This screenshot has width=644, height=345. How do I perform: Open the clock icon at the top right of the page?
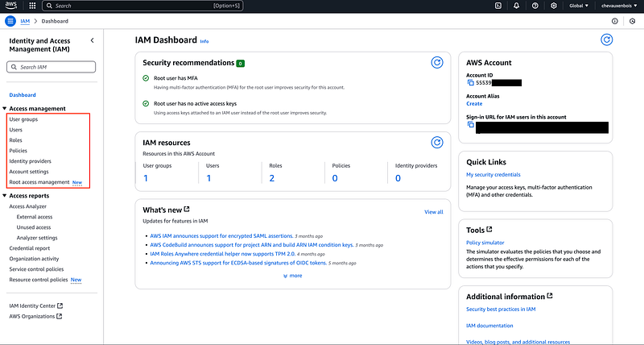pyautogui.click(x=633, y=22)
